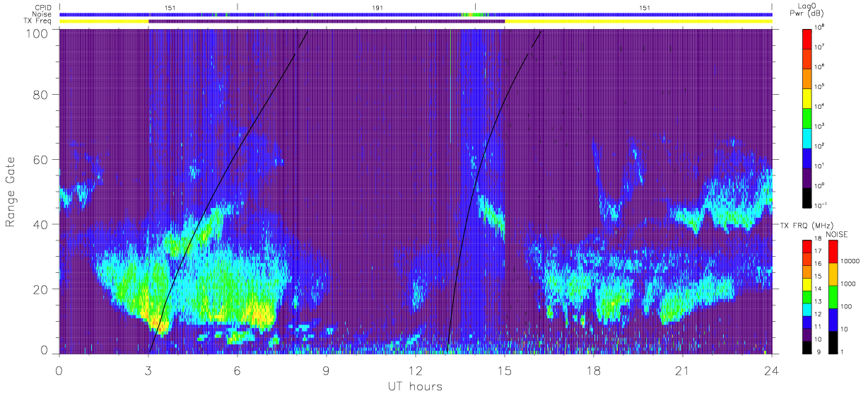The width and height of the screenshot is (868, 401).
Task: Click the 'UT hours' axis title
Action: coord(415,386)
